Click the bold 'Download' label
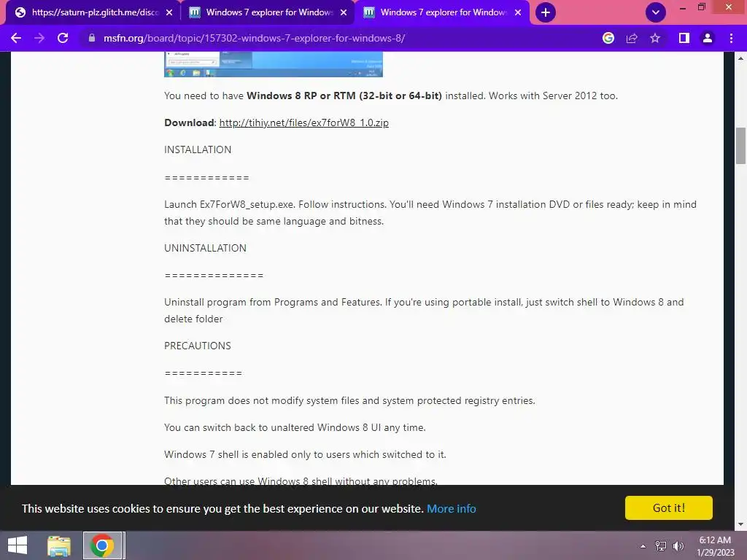This screenshot has width=747, height=560. pyautogui.click(x=189, y=122)
